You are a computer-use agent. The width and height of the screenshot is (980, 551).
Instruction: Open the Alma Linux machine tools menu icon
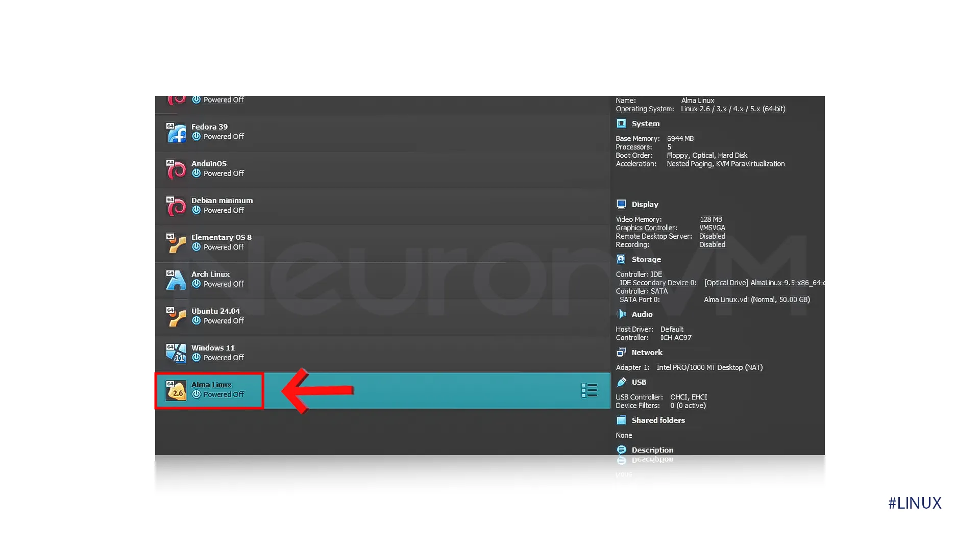[x=590, y=390]
